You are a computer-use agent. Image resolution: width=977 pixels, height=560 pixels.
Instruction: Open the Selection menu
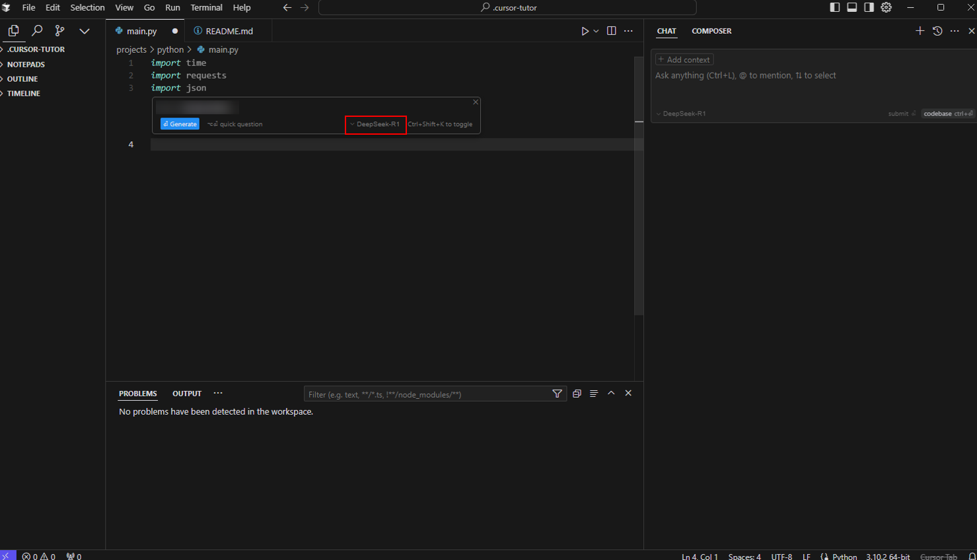(87, 8)
